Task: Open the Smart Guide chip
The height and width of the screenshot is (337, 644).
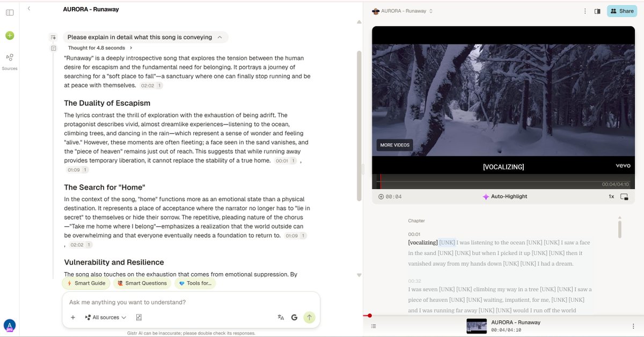Action: tap(86, 283)
